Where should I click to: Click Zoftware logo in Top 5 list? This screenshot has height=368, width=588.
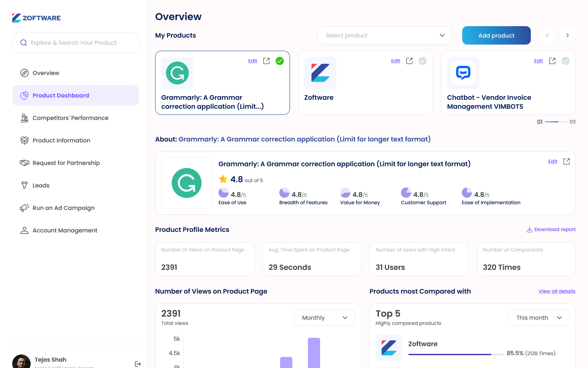point(389,348)
